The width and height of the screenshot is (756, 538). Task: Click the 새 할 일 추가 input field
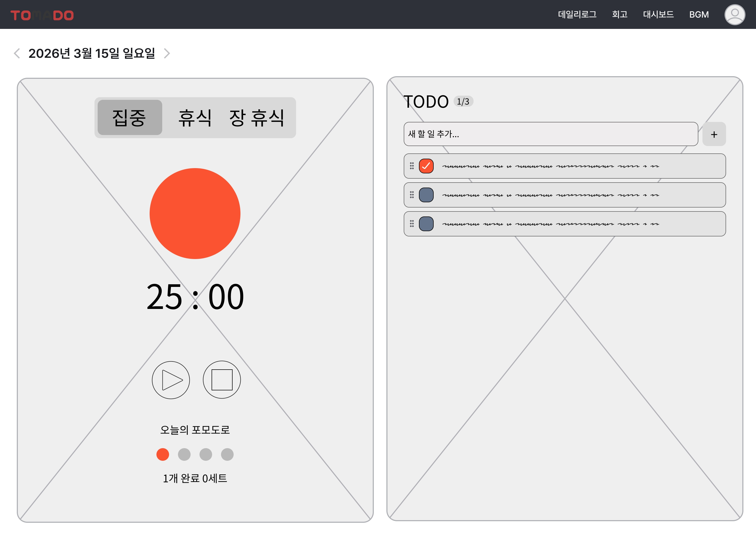pyautogui.click(x=550, y=134)
